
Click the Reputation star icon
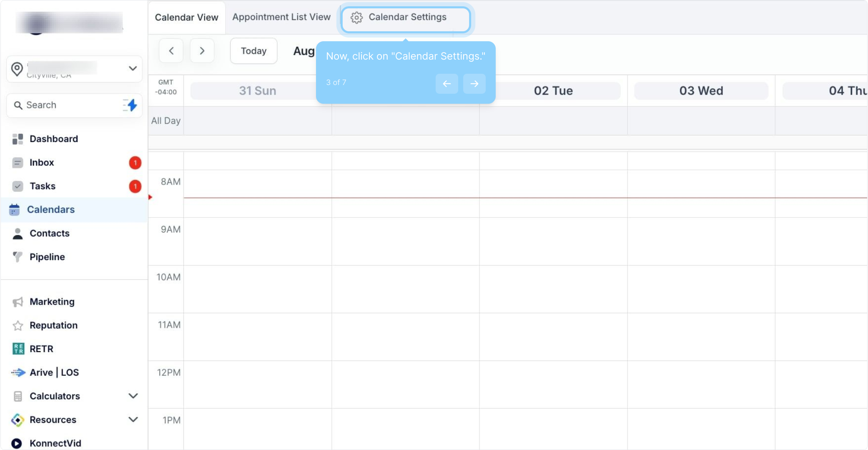pos(18,325)
